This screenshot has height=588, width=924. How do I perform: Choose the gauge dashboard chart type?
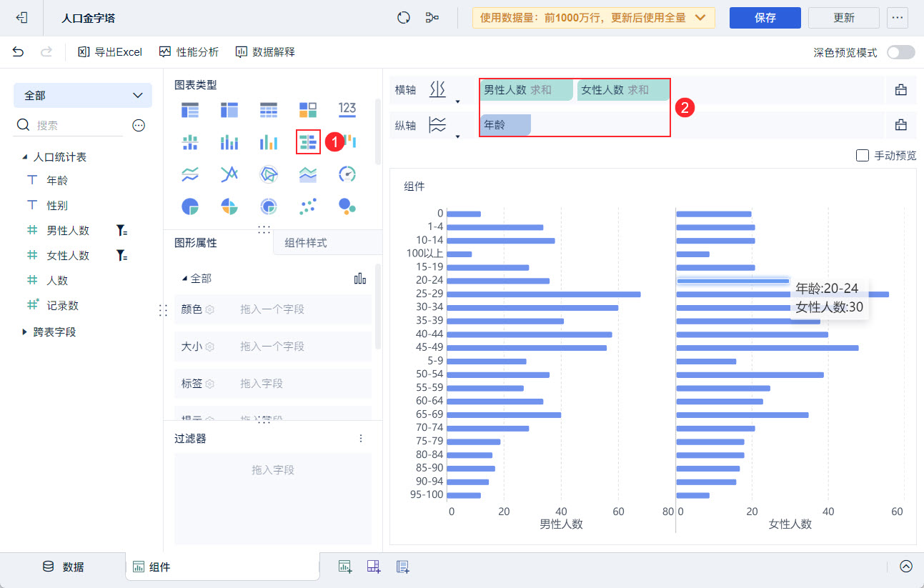point(347,174)
